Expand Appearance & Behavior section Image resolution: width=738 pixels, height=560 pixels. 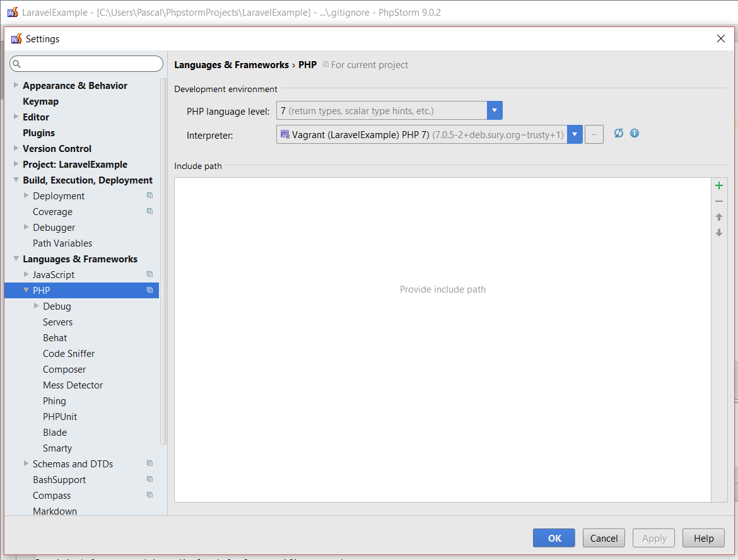tap(16, 85)
